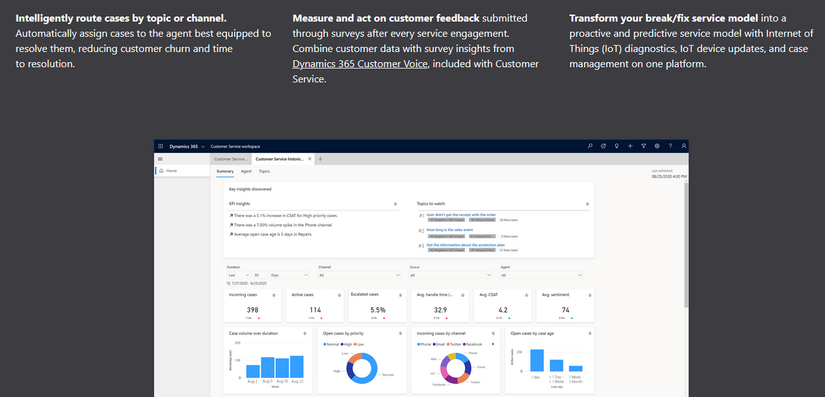The width and height of the screenshot is (825, 397).
Task: Open topic 'User didn't get the receipt'
Action: (x=461, y=215)
